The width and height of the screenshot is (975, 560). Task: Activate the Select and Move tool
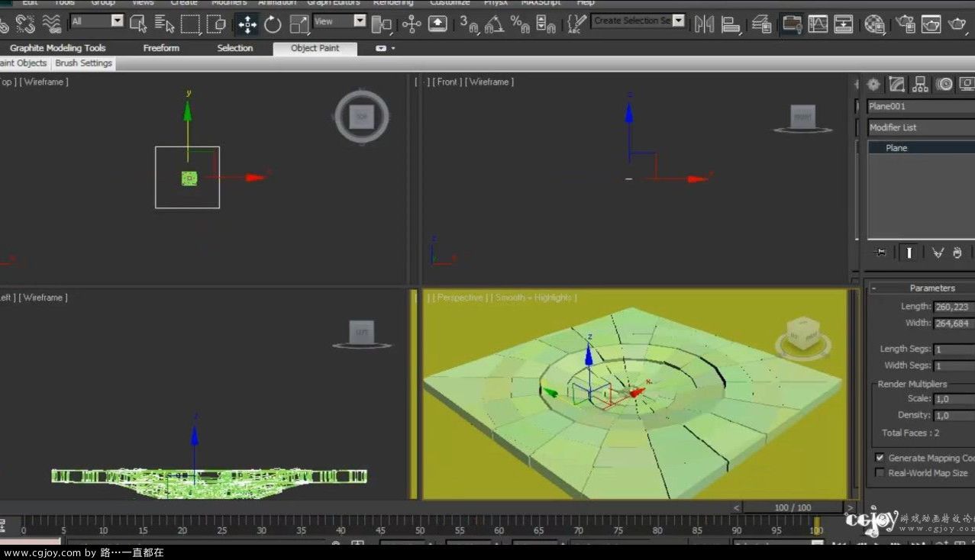247,24
